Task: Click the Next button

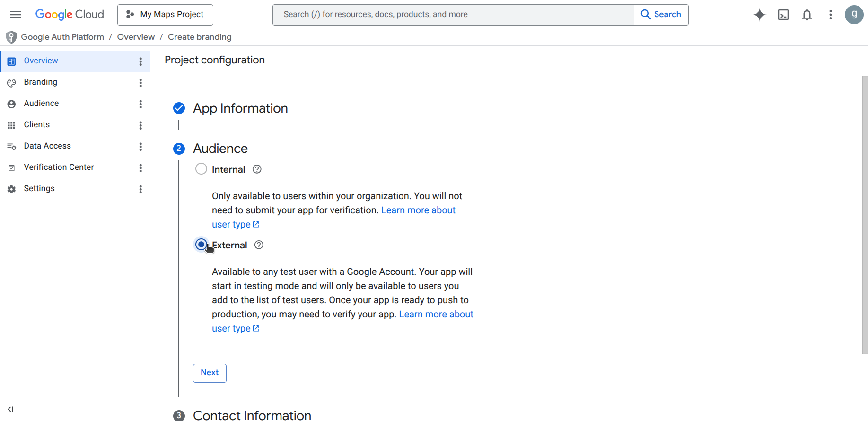Action: [210, 373]
